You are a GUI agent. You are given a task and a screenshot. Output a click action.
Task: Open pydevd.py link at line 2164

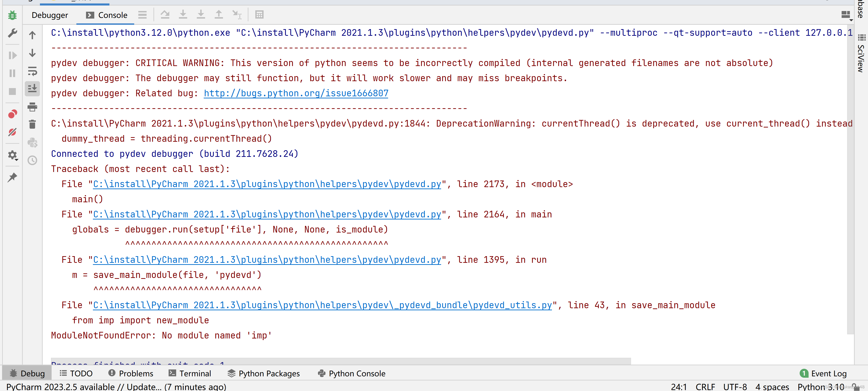click(267, 214)
